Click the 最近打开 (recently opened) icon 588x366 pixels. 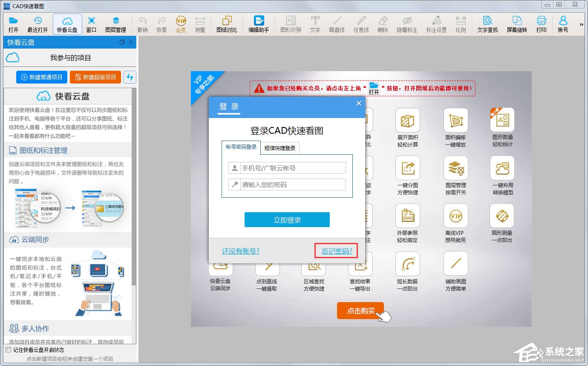37,23
